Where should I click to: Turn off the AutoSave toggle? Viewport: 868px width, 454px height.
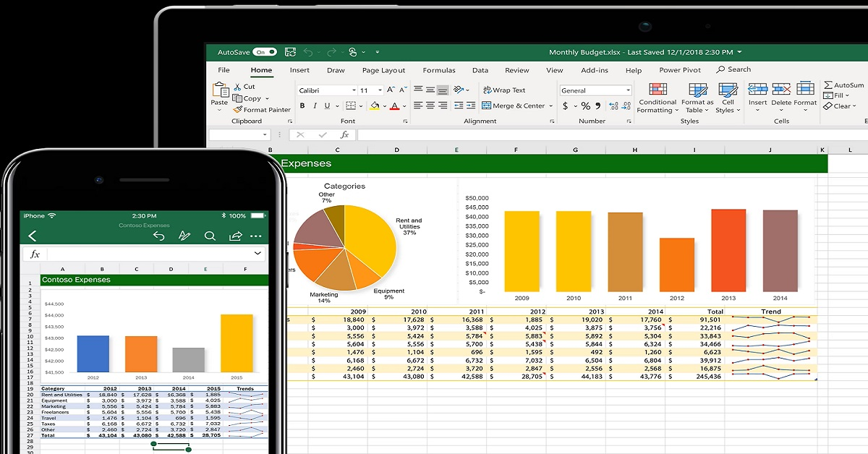pyautogui.click(x=264, y=52)
